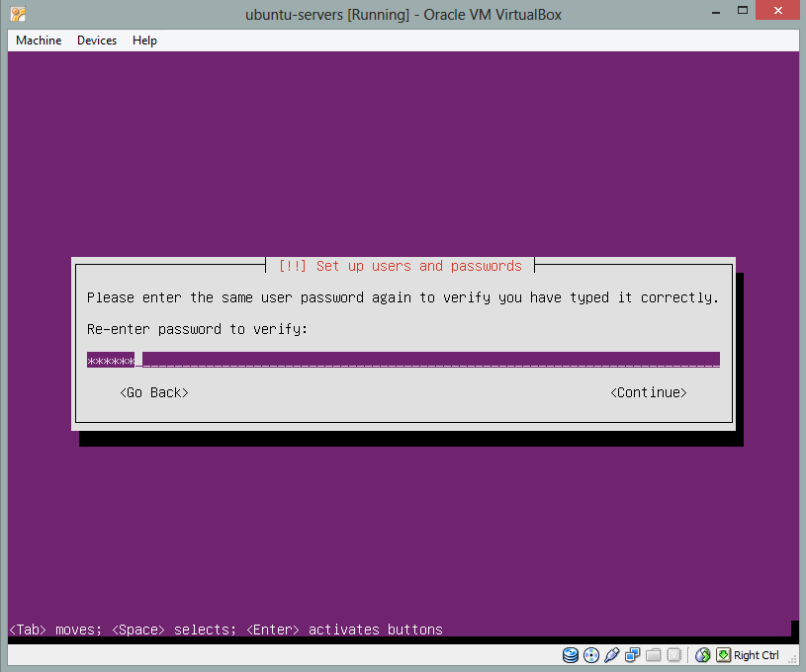Image resolution: width=806 pixels, height=672 pixels.
Task: Open the Devices menu
Action: (97, 41)
